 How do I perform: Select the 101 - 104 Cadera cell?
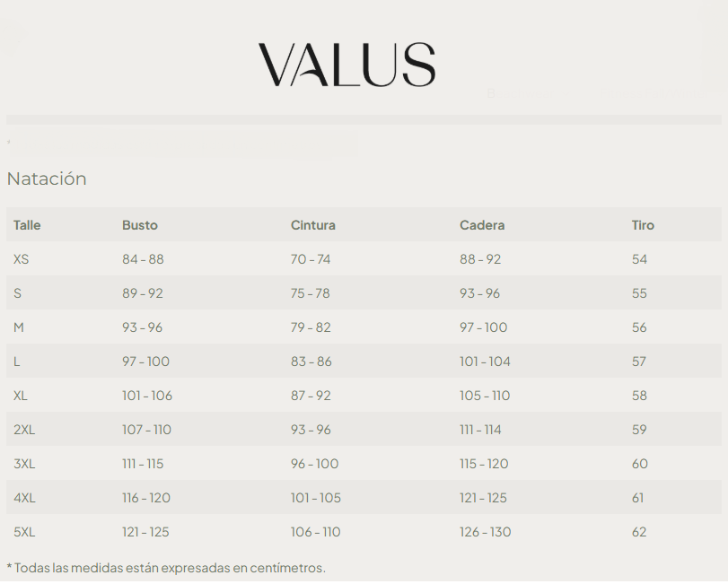[x=485, y=362]
